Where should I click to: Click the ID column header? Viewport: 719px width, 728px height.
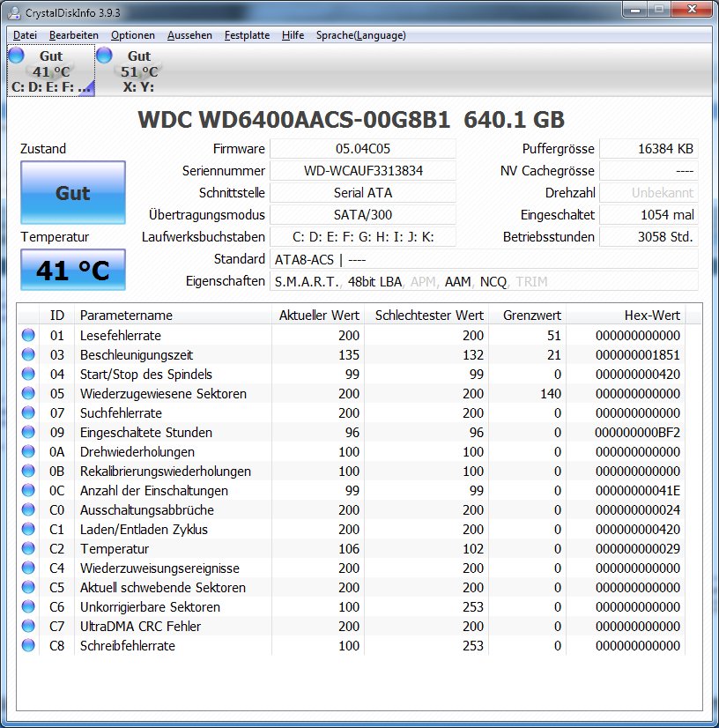click(x=56, y=316)
